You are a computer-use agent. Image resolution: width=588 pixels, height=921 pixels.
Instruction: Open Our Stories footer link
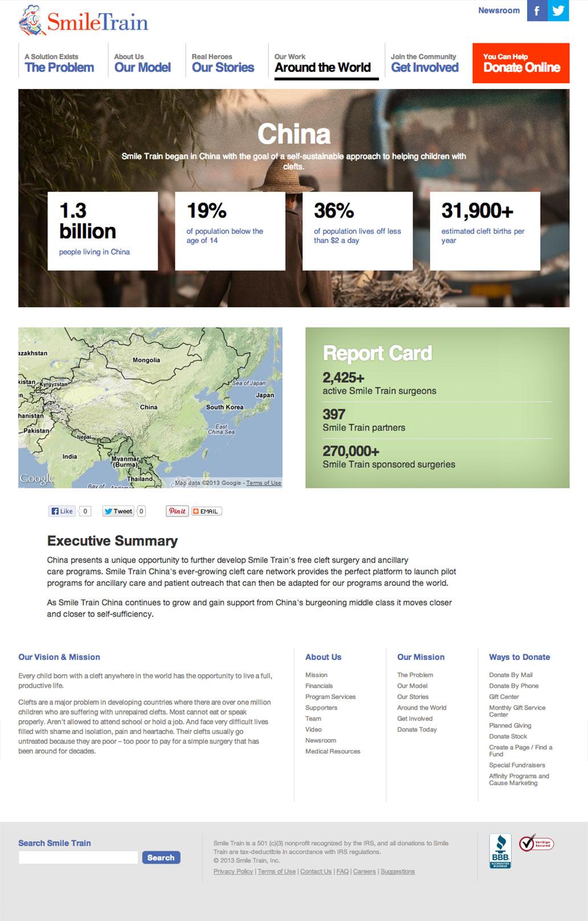(413, 696)
